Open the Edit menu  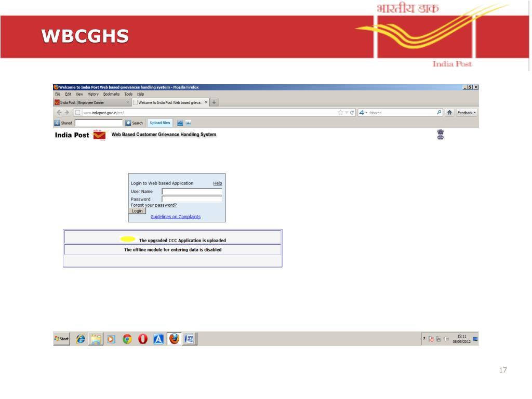pos(68,95)
